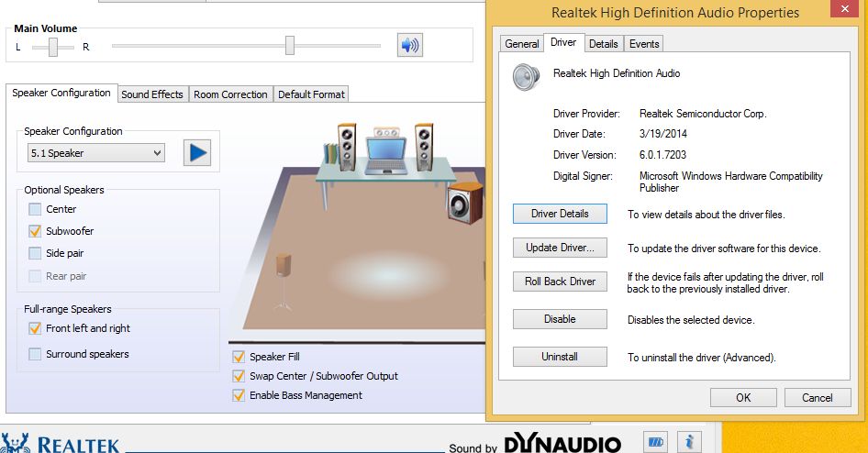The width and height of the screenshot is (868, 453).
Task: Click the rear left surround speaker on stand
Action: click(284, 282)
